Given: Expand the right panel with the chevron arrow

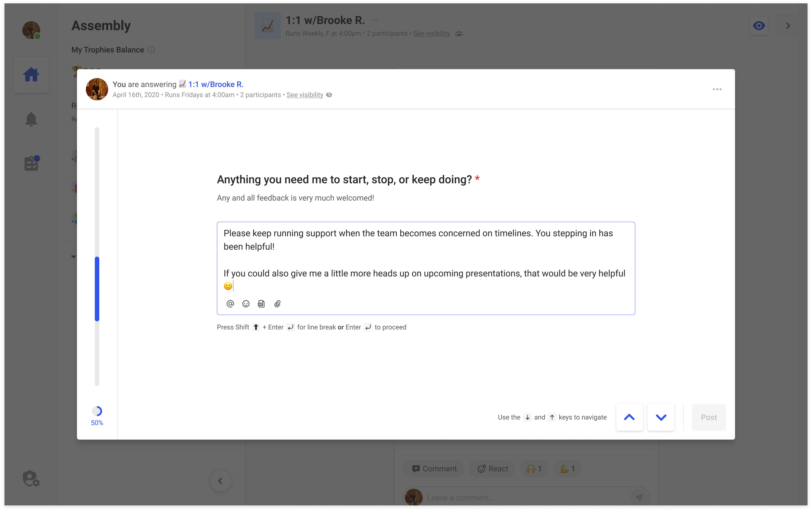Looking at the screenshot, I should pos(788,26).
